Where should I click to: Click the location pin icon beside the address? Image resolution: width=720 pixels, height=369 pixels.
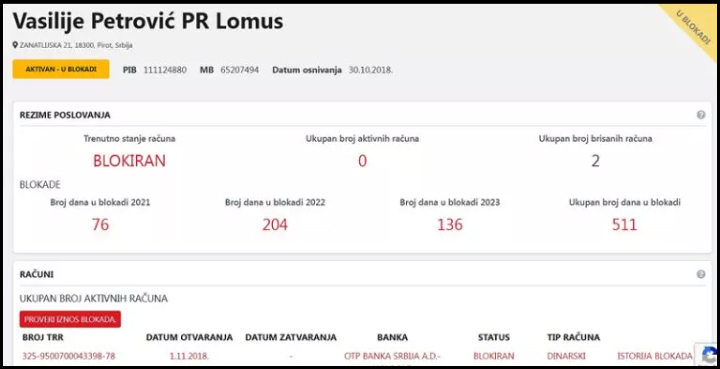click(15, 45)
